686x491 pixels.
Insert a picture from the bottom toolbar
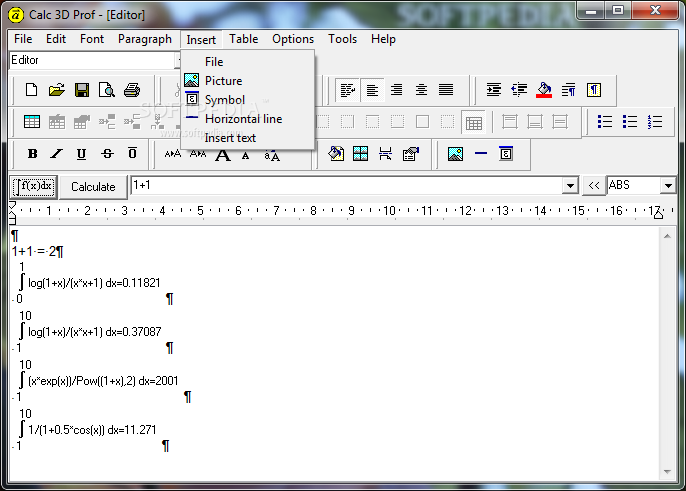point(455,154)
